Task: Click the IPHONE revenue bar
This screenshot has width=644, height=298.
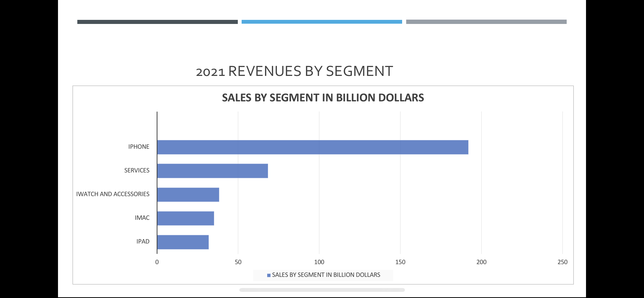Action: tap(313, 147)
